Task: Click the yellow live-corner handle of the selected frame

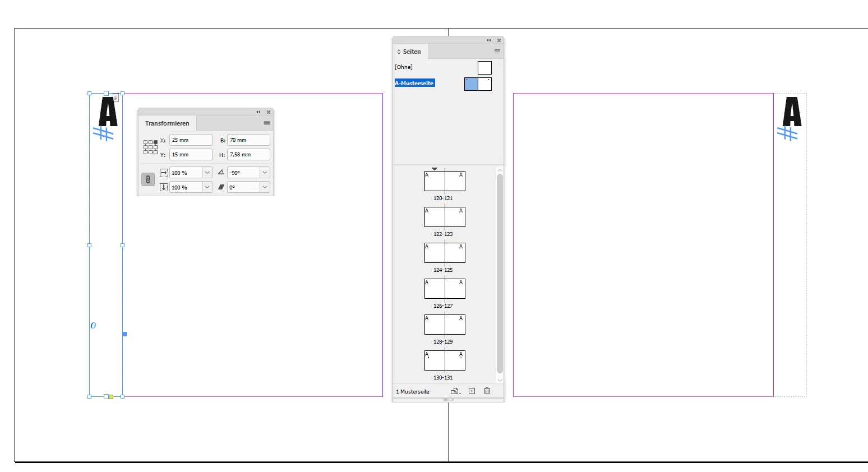Action: pyautogui.click(x=111, y=397)
